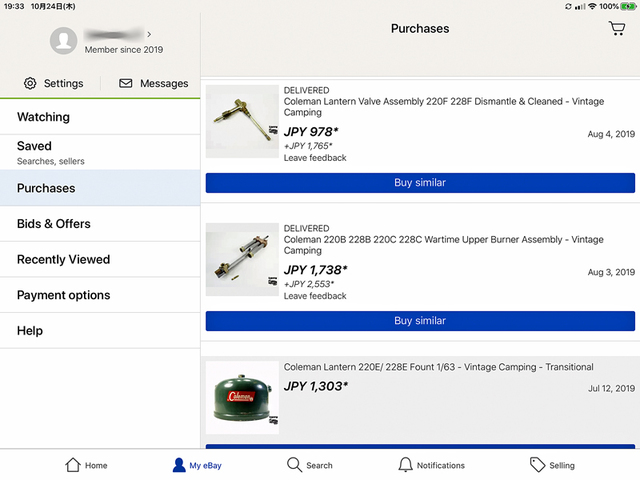Screen dimensions: 640x480
Task: Open Search magnifier tab
Action: [294, 465]
